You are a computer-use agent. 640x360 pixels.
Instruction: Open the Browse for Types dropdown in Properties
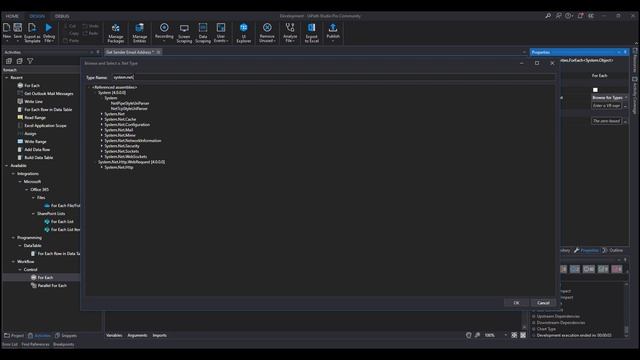[626, 98]
